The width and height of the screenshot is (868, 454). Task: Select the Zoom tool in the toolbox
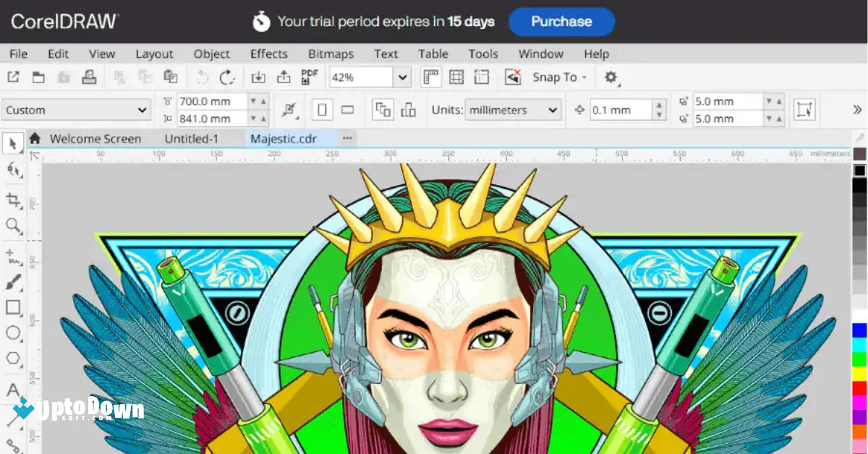point(12,226)
